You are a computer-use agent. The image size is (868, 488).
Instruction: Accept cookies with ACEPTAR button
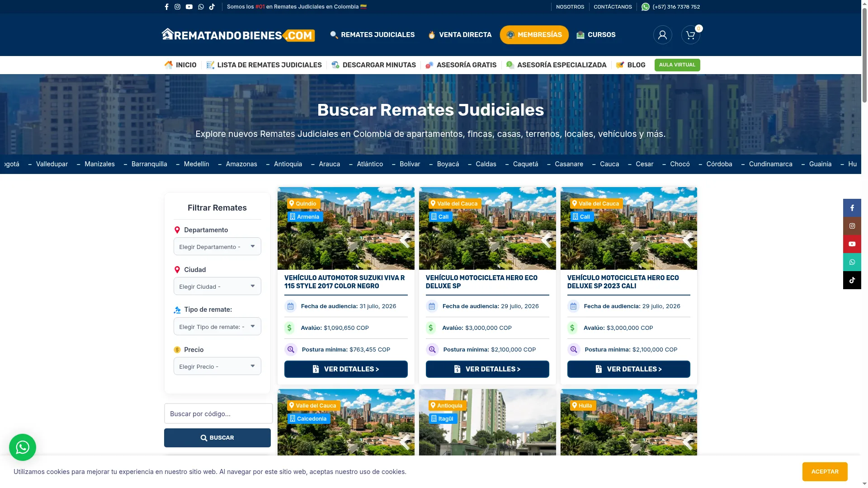pyautogui.click(x=825, y=472)
